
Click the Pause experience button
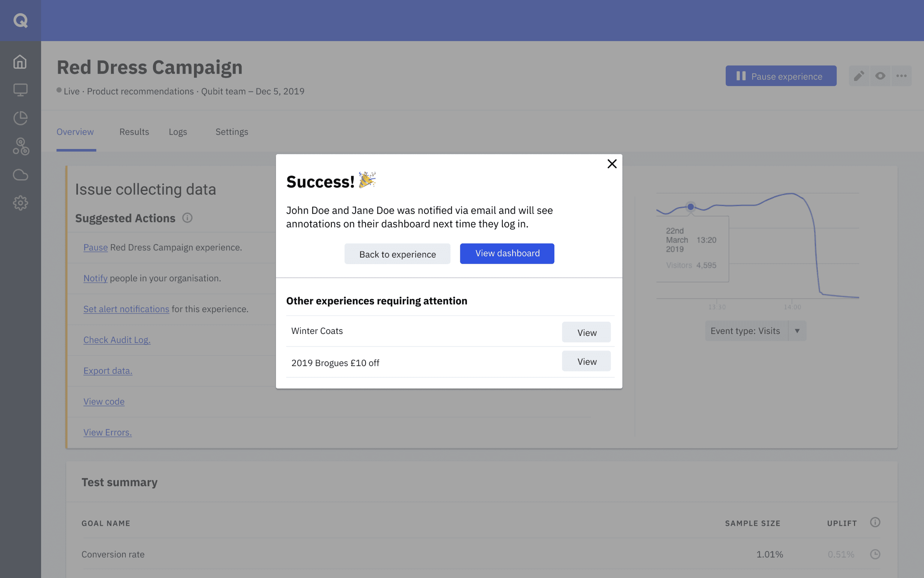pyautogui.click(x=781, y=76)
